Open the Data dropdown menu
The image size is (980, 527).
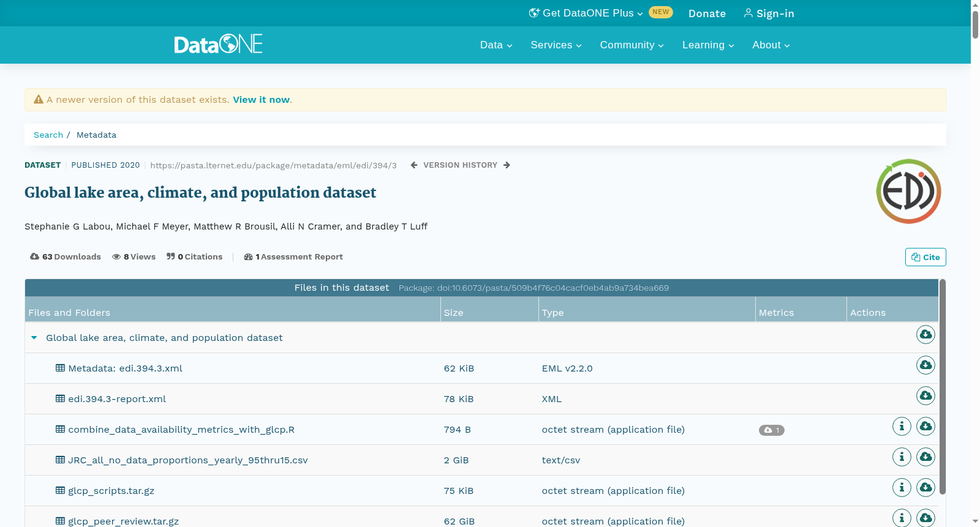point(496,45)
